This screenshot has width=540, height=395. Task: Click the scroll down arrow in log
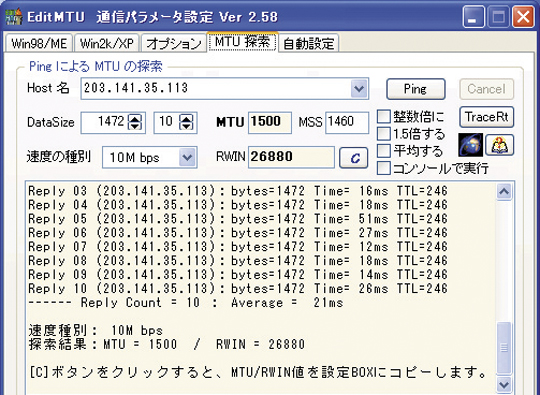(x=504, y=384)
